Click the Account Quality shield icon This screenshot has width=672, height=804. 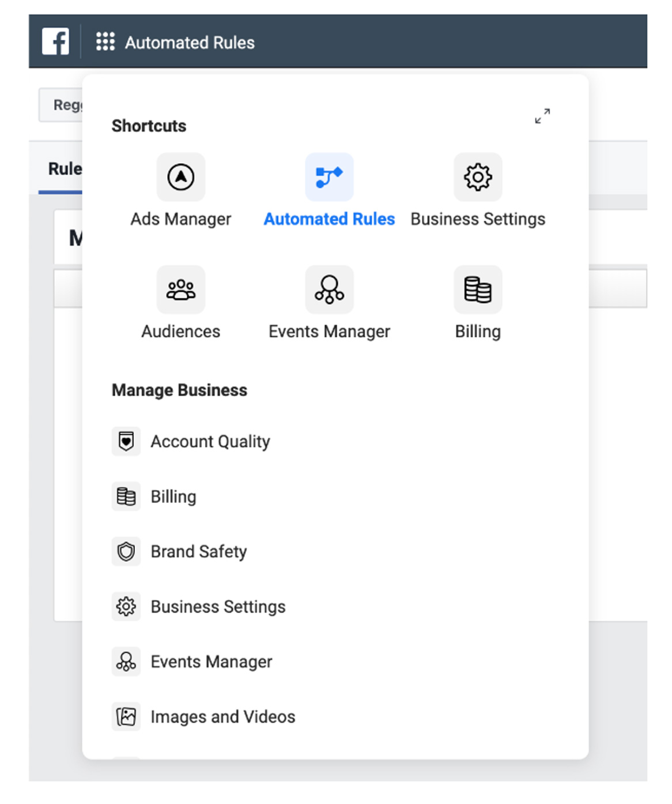click(126, 441)
